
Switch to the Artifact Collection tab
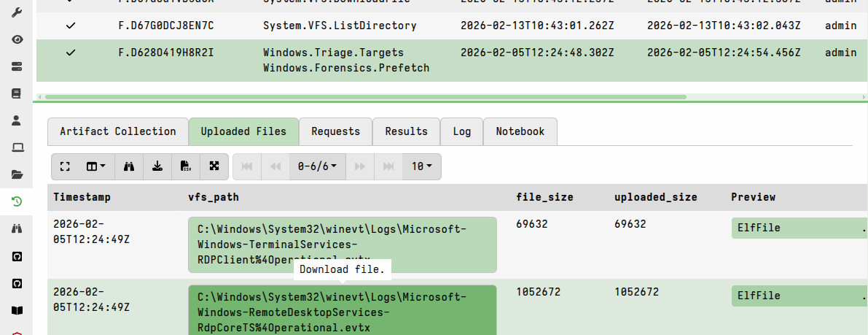click(117, 131)
